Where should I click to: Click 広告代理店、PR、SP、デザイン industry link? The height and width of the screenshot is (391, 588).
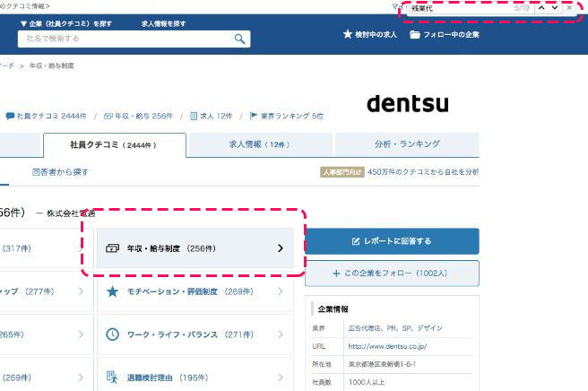[x=395, y=328]
